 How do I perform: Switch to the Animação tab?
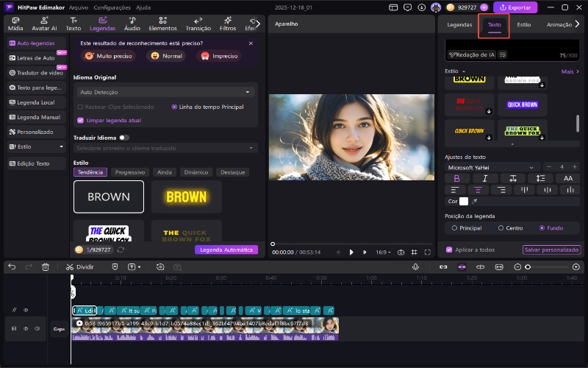pyautogui.click(x=559, y=24)
